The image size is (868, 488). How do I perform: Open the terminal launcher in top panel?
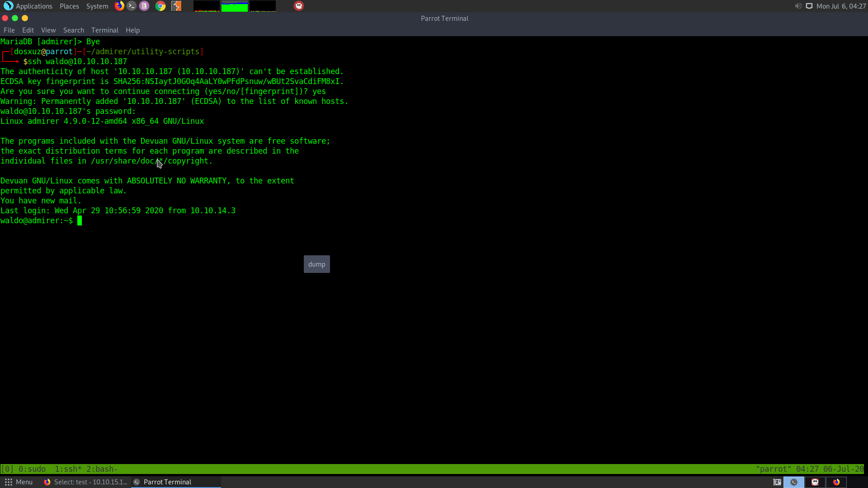(132, 6)
